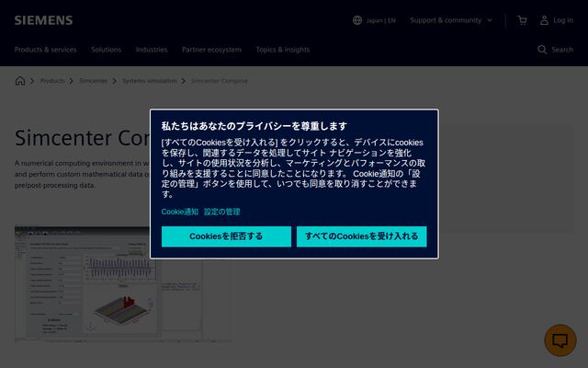Open Industries menu
This screenshot has width=588, height=368.
point(152,50)
